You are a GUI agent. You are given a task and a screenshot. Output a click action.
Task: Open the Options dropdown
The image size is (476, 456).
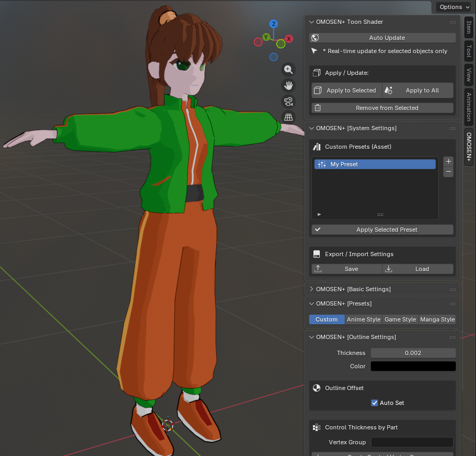[x=454, y=7]
